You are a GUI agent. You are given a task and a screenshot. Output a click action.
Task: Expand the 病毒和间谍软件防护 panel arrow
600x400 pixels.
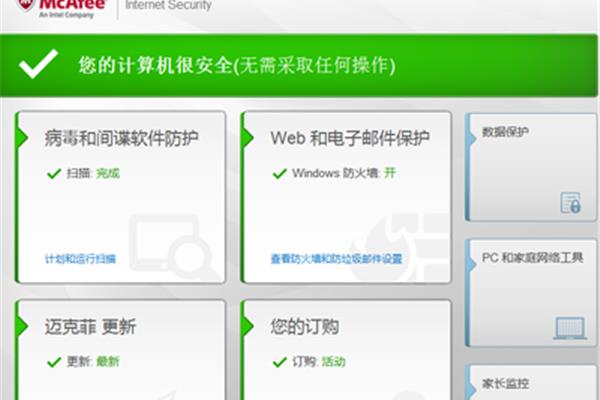(23, 137)
